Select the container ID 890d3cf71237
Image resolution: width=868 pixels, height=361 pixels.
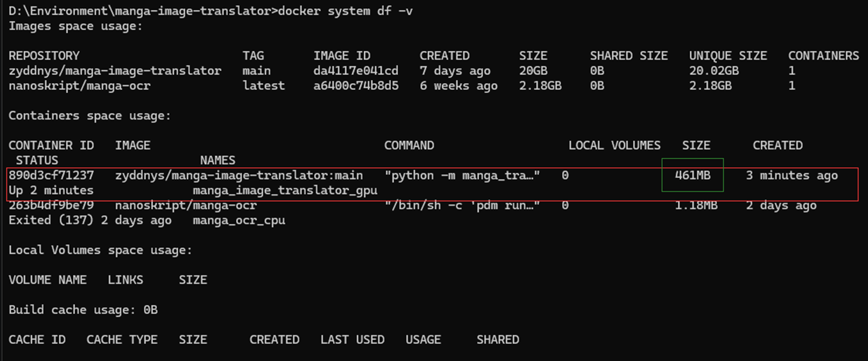coord(51,175)
